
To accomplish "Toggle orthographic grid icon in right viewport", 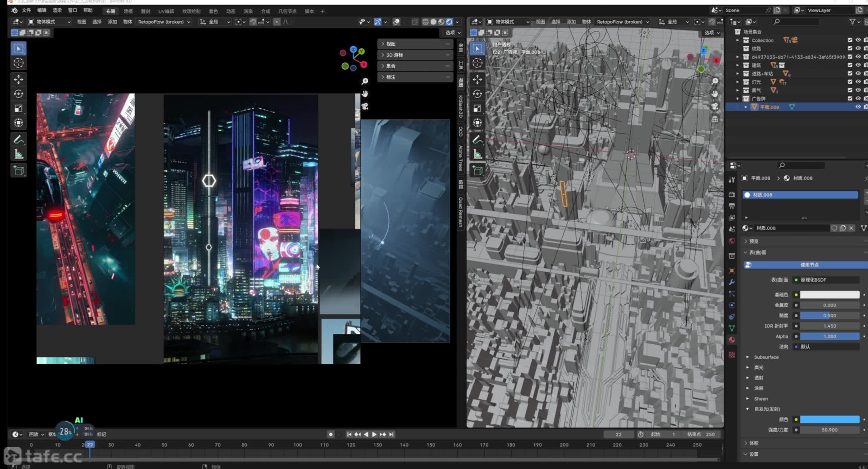I will [x=715, y=119].
